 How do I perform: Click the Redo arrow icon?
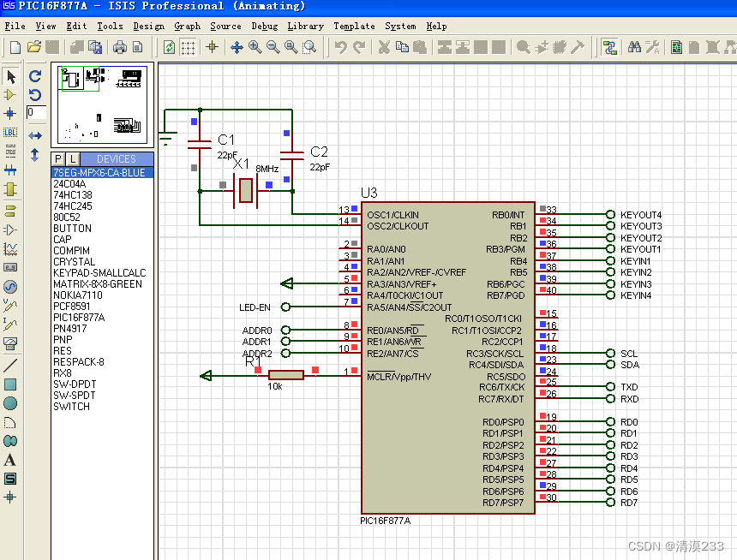click(x=359, y=47)
